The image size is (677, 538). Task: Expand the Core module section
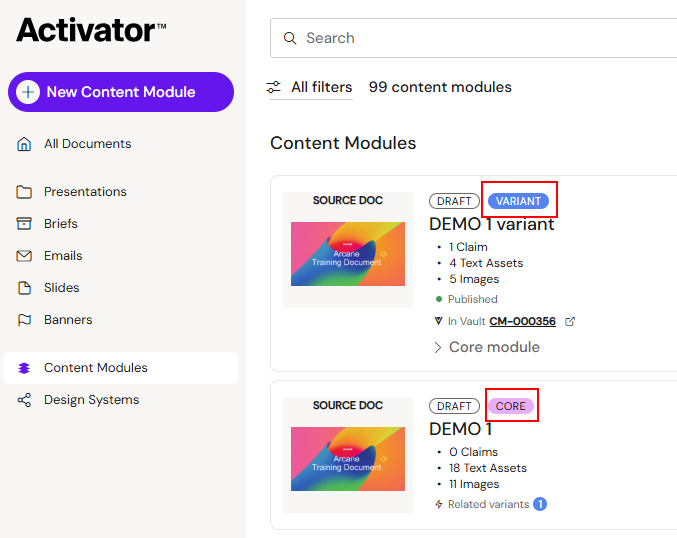click(x=487, y=347)
